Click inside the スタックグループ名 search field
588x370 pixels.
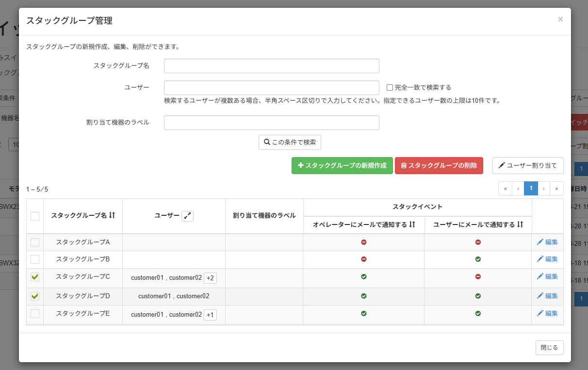(x=271, y=65)
